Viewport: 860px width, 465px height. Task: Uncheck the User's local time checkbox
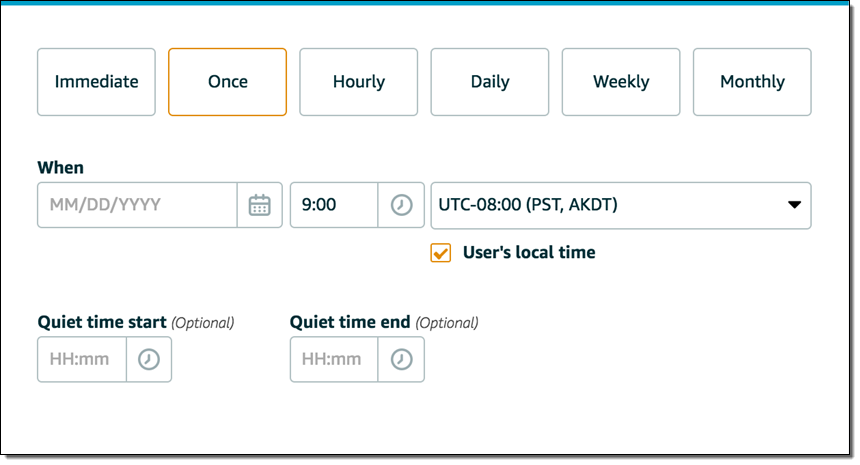(441, 253)
